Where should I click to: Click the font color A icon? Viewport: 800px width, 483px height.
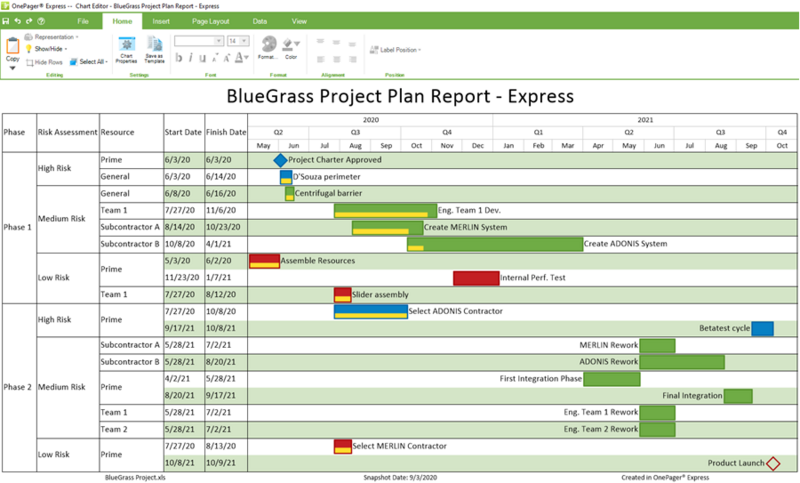click(239, 58)
